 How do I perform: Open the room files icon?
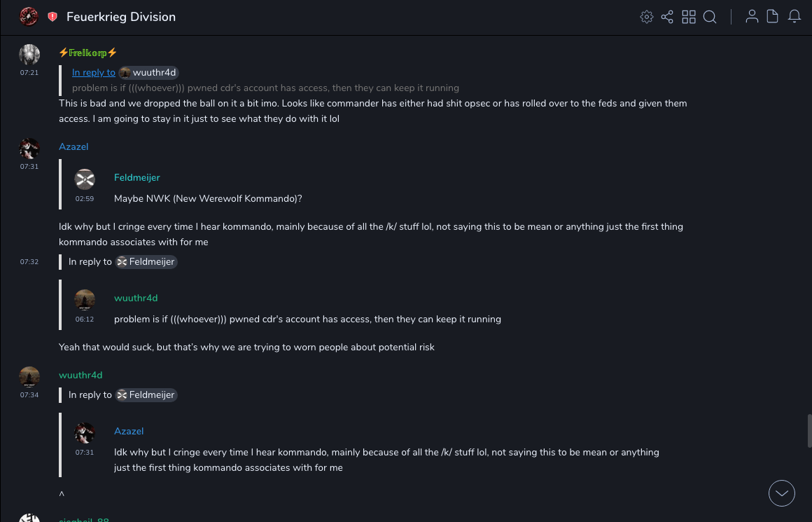(773, 17)
